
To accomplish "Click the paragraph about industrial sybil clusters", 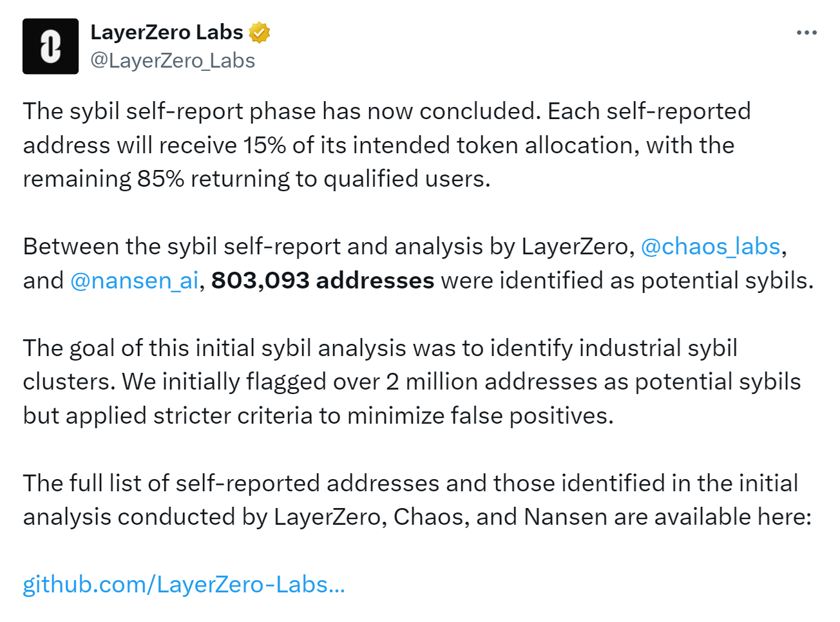I will (412, 382).
